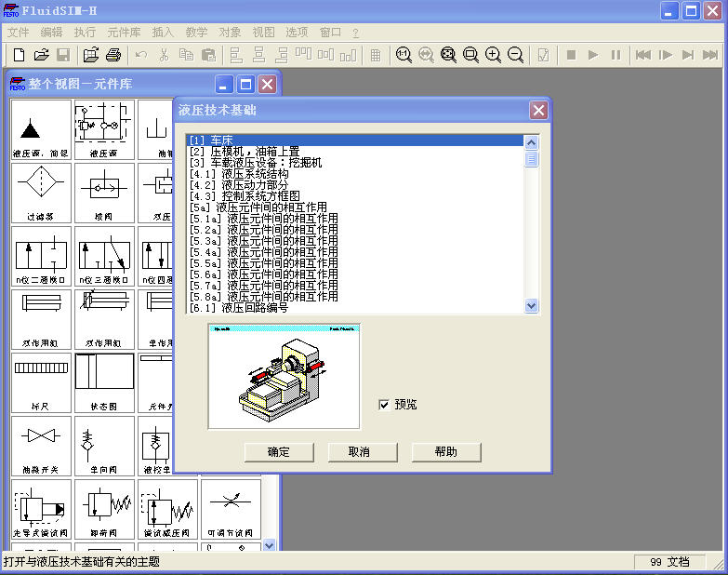Click the Paste clipboard icon
The height and width of the screenshot is (575, 728).
point(208,55)
